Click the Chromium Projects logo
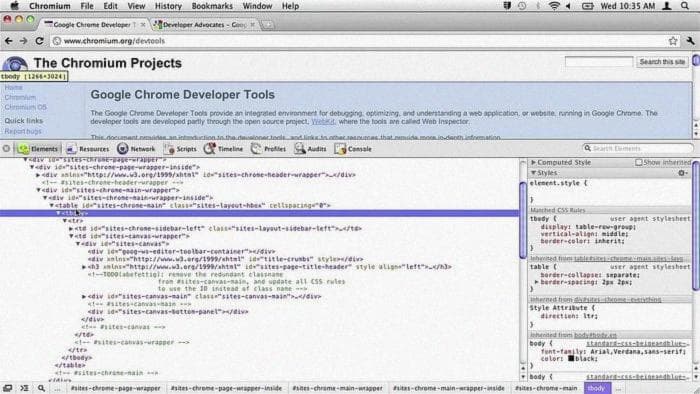The height and width of the screenshot is (394, 700). coord(15,63)
